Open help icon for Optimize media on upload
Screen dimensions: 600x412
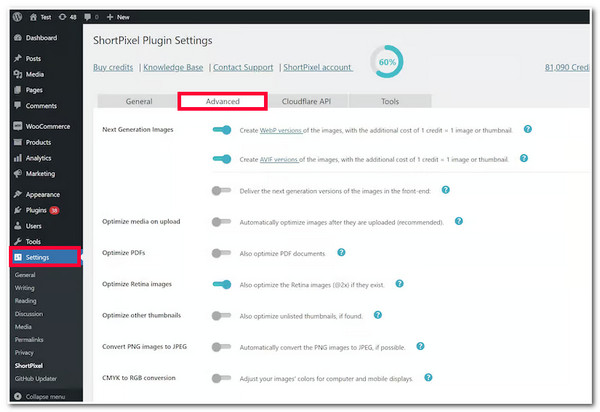coord(459,221)
